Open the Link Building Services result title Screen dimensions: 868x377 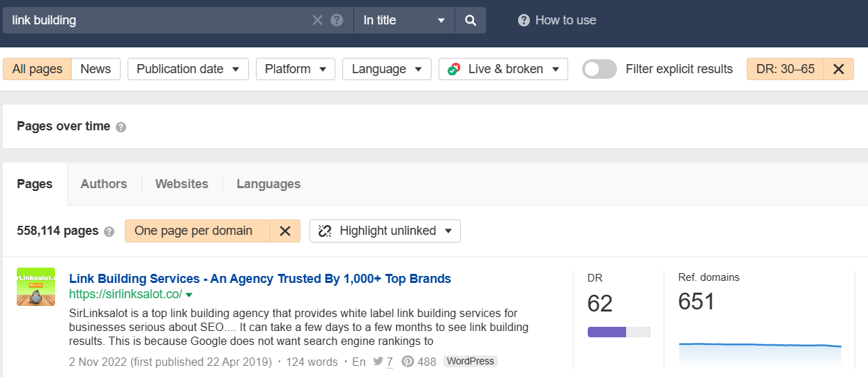[x=260, y=279]
